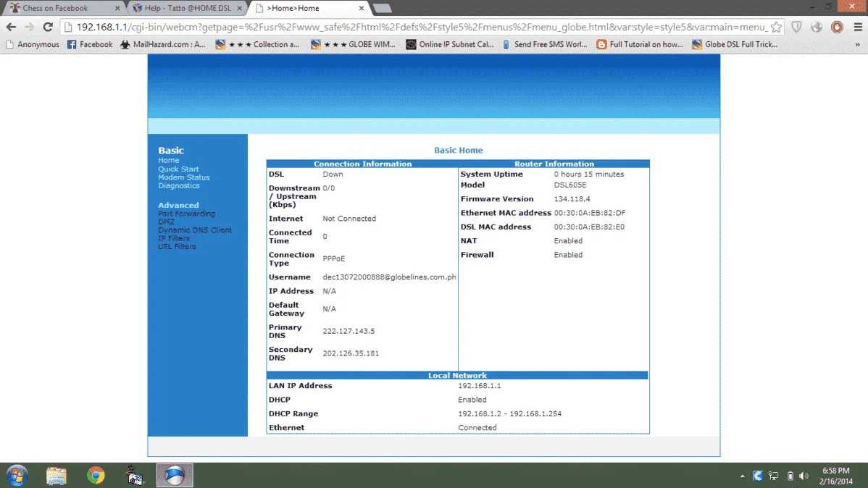Close the Chess on Facebook tab

click(x=117, y=8)
